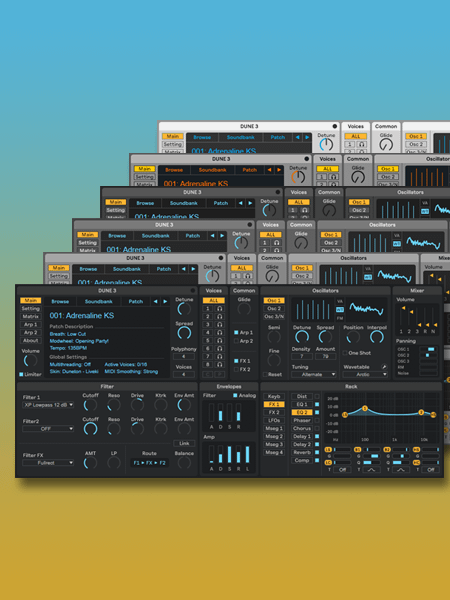Click previous patch arrow in front window

[x=155, y=302]
